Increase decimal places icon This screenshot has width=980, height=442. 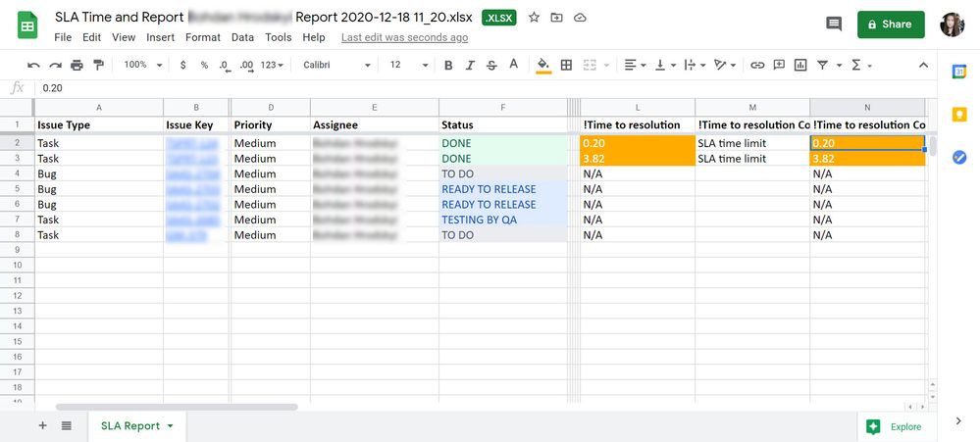247,65
